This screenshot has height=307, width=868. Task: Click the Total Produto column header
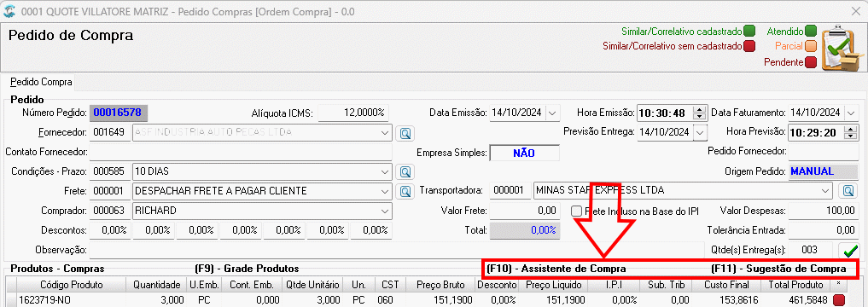pyautogui.click(x=796, y=285)
